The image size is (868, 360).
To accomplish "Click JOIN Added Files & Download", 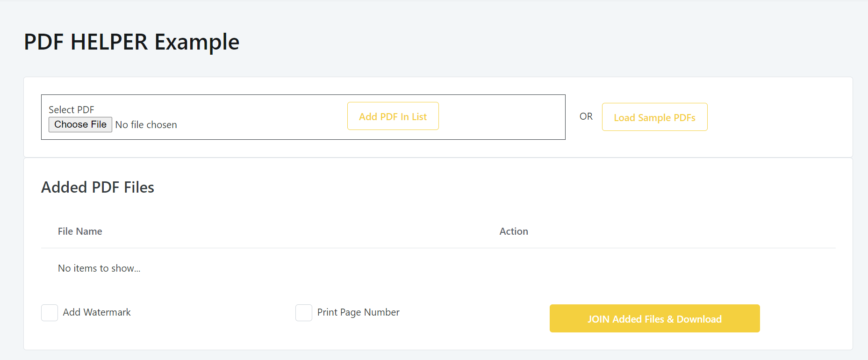I will [654, 319].
